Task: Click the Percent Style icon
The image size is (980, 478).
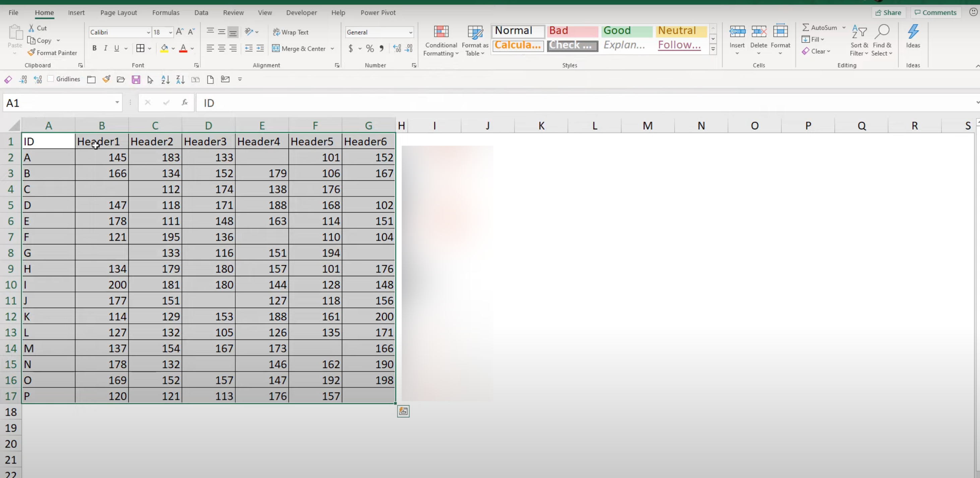Action: (x=370, y=49)
